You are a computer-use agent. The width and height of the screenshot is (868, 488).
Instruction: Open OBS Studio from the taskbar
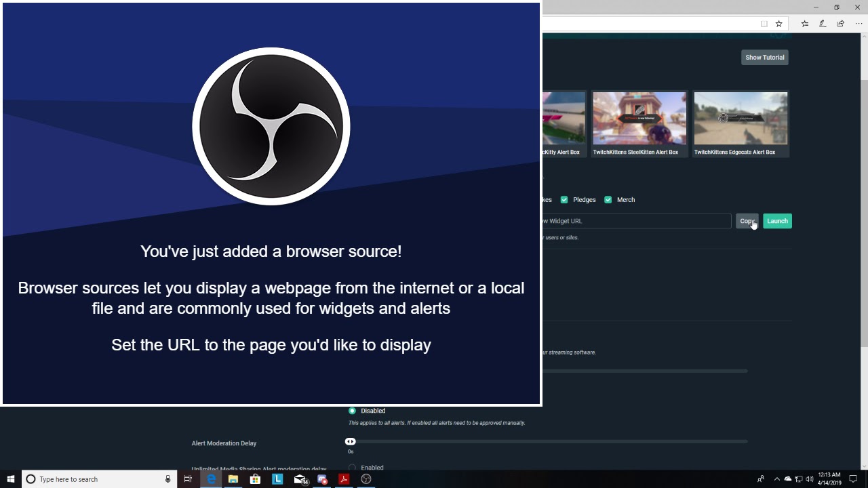click(x=366, y=479)
